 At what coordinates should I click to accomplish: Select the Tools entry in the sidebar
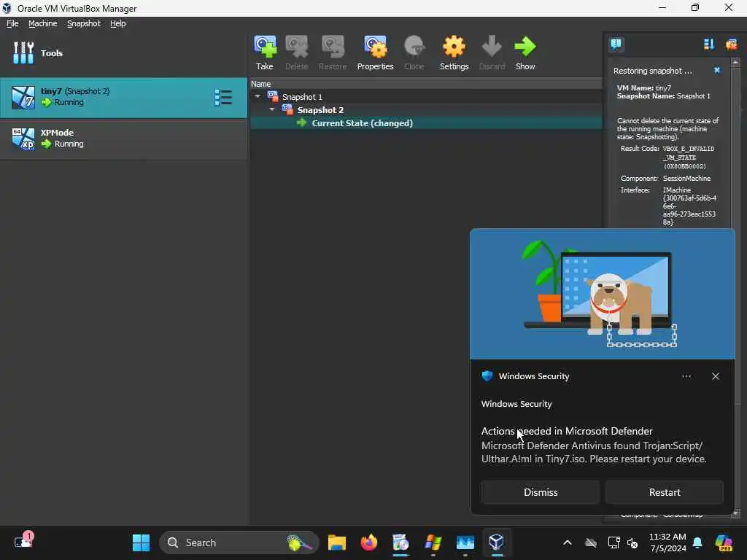[x=123, y=52]
